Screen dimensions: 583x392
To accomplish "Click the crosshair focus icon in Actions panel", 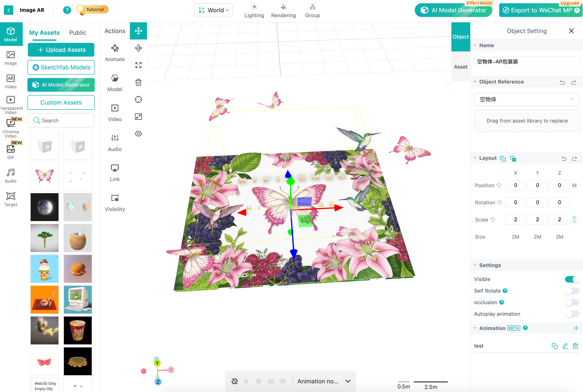I will (138, 99).
